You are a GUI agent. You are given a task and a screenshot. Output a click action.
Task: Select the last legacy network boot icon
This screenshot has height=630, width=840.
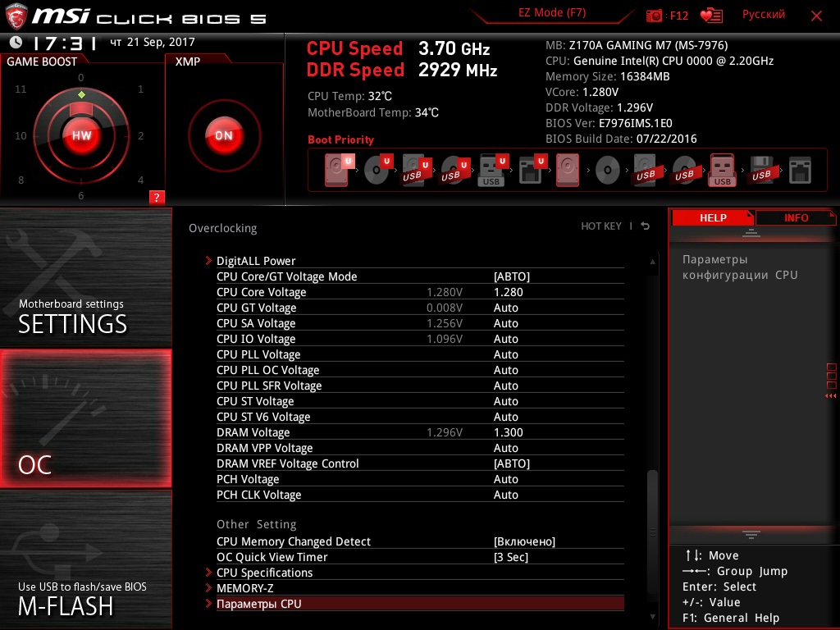[800, 171]
